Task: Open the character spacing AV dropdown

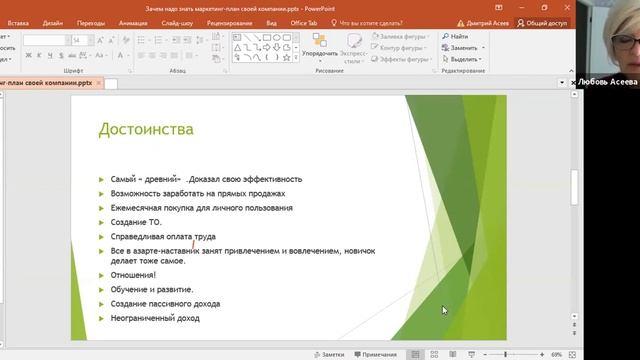Action: pos(84,55)
